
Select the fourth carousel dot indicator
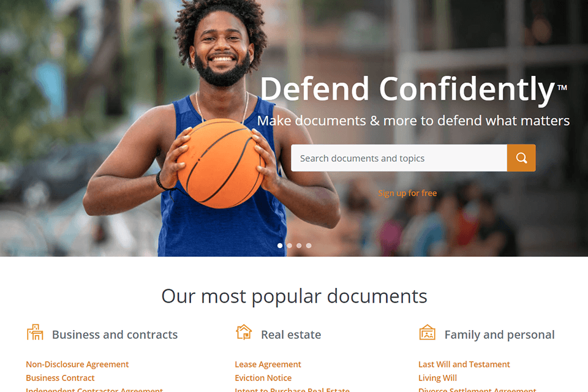309,246
